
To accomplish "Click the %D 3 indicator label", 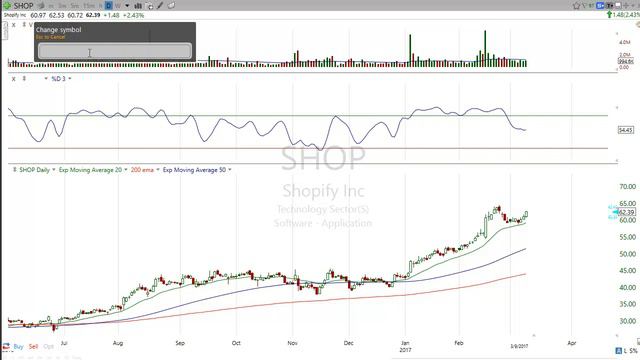I will [58, 78].
